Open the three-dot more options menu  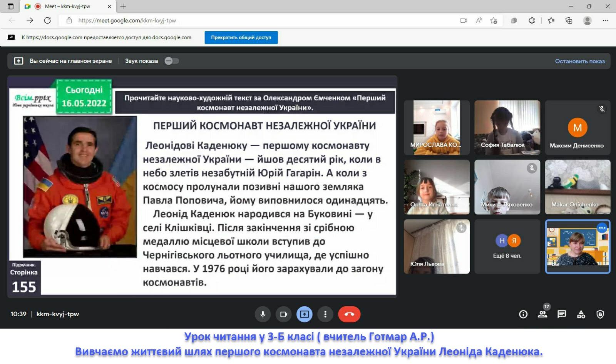[325, 314]
